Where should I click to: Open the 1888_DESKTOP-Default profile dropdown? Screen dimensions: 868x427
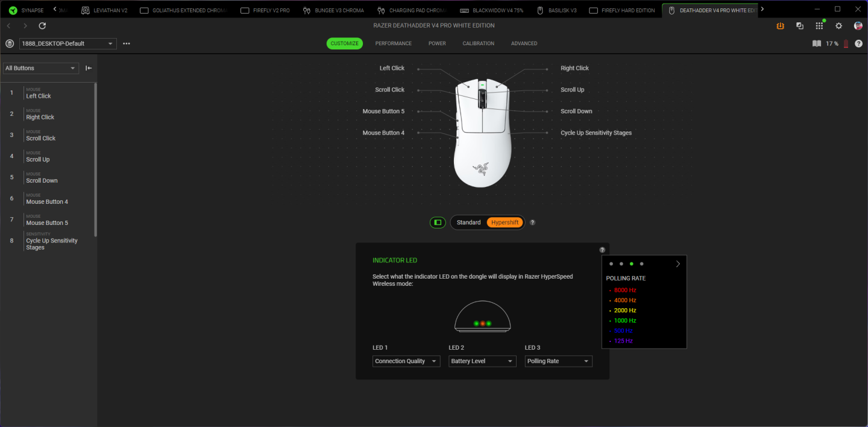point(68,43)
